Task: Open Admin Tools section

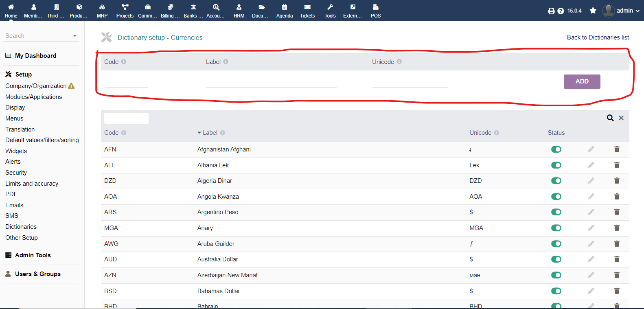Action: click(33, 255)
